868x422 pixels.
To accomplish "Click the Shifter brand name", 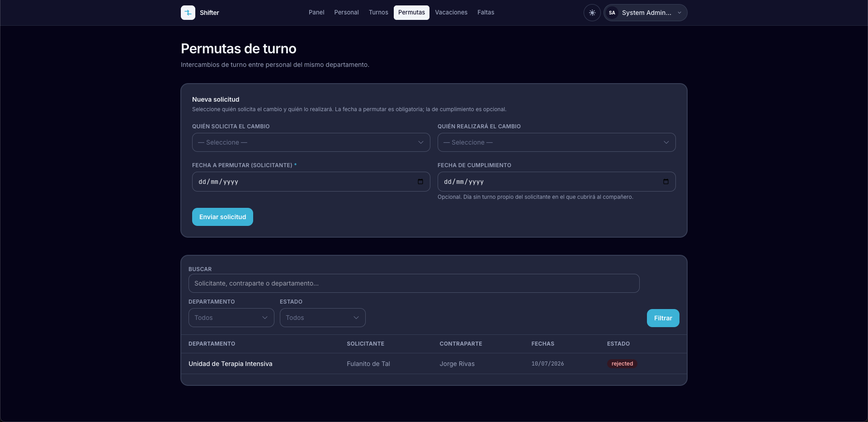I will (x=209, y=13).
